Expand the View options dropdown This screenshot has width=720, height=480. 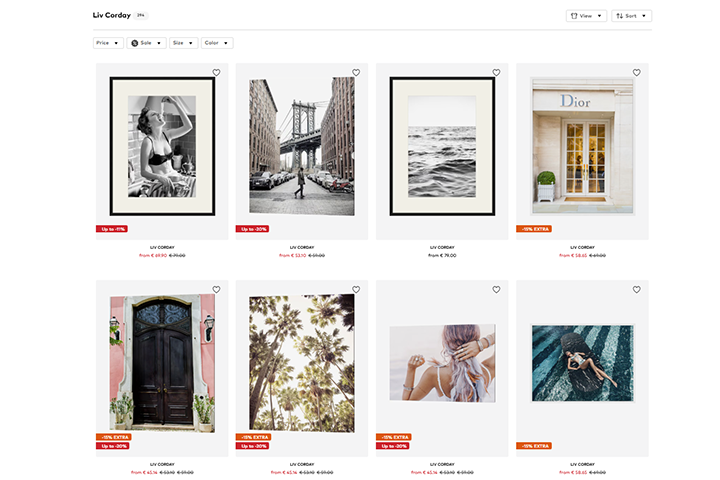[x=586, y=16]
